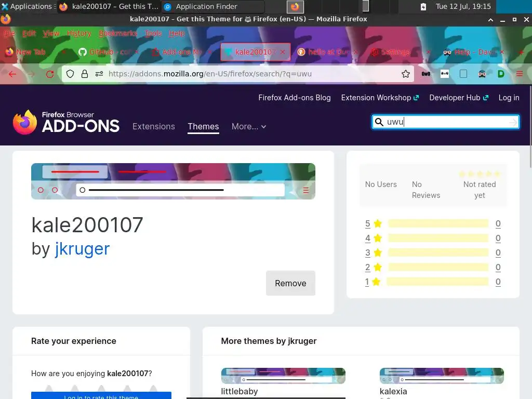
Task: Click the Firefox Add-ons logo
Action: 66,122
